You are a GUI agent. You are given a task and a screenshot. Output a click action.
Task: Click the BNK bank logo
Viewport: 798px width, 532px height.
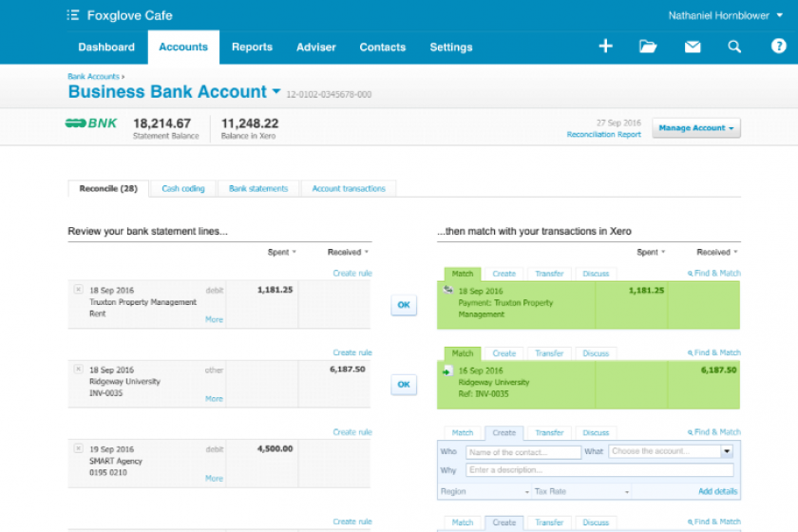(91, 123)
